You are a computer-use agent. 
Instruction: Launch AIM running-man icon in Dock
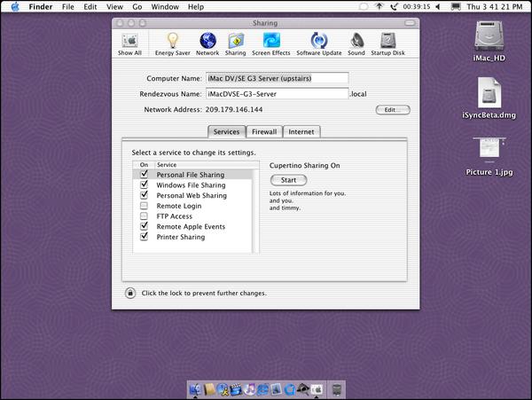pos(223,389)
